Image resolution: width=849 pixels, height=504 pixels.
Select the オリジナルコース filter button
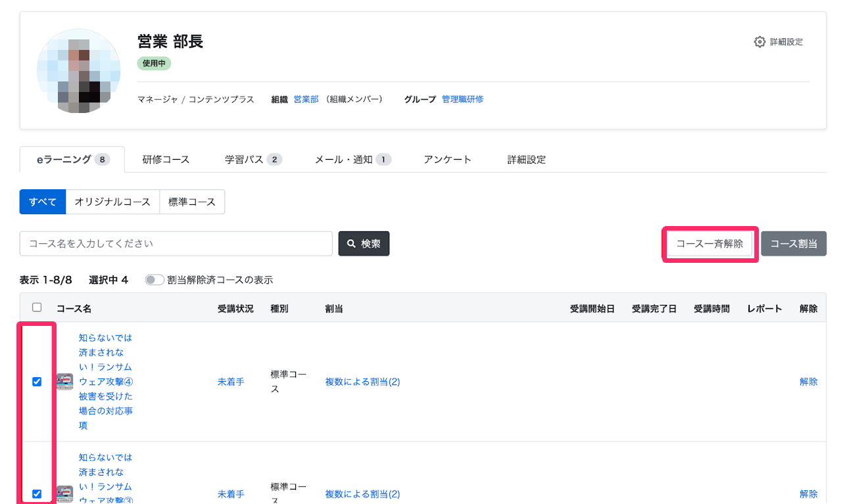click(112, 202)
